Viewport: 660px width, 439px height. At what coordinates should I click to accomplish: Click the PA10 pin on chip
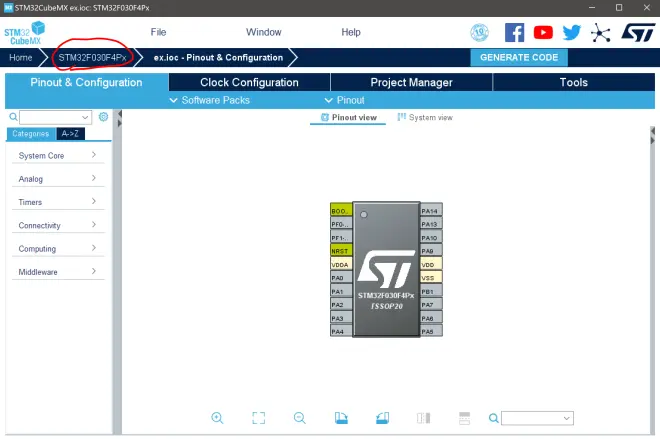click(x=431, y=237)
